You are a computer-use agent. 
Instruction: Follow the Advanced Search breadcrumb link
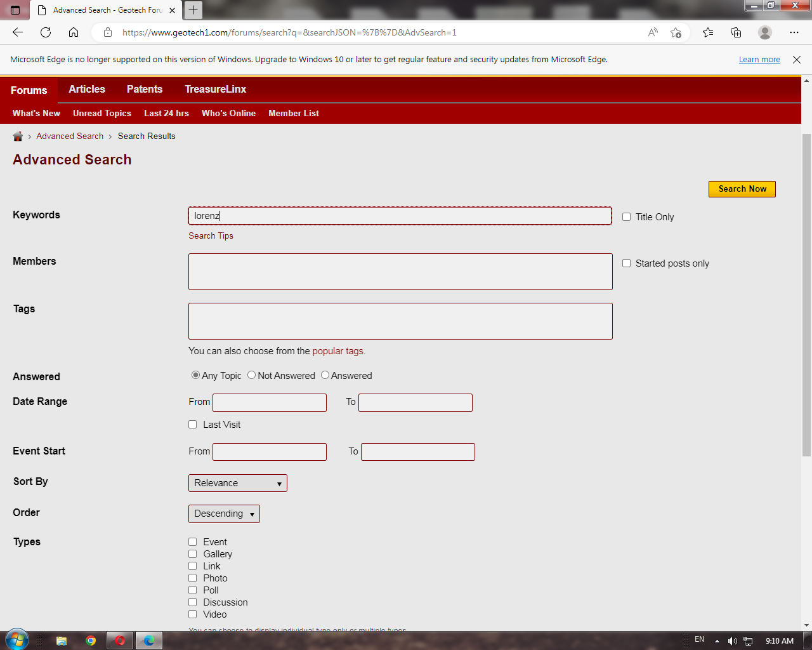70,136
